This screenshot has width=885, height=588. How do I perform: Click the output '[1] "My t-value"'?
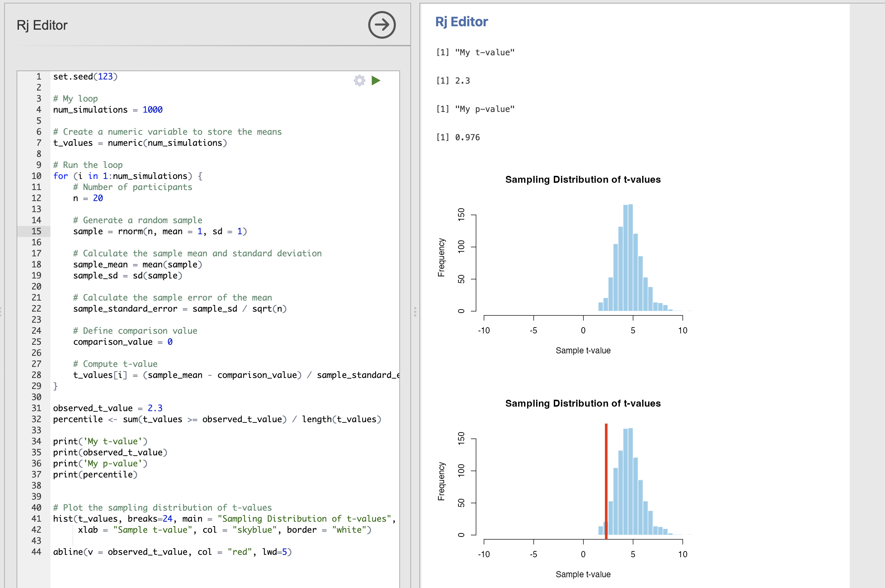475,52
